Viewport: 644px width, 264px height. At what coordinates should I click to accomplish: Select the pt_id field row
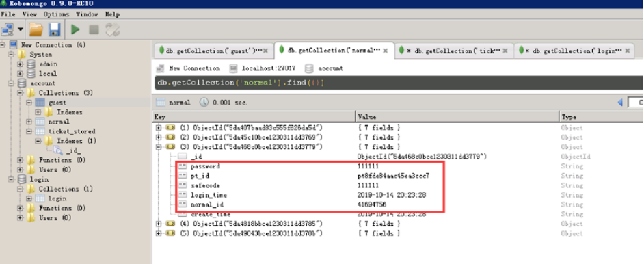pyautogui.click(x=398, y=176)
